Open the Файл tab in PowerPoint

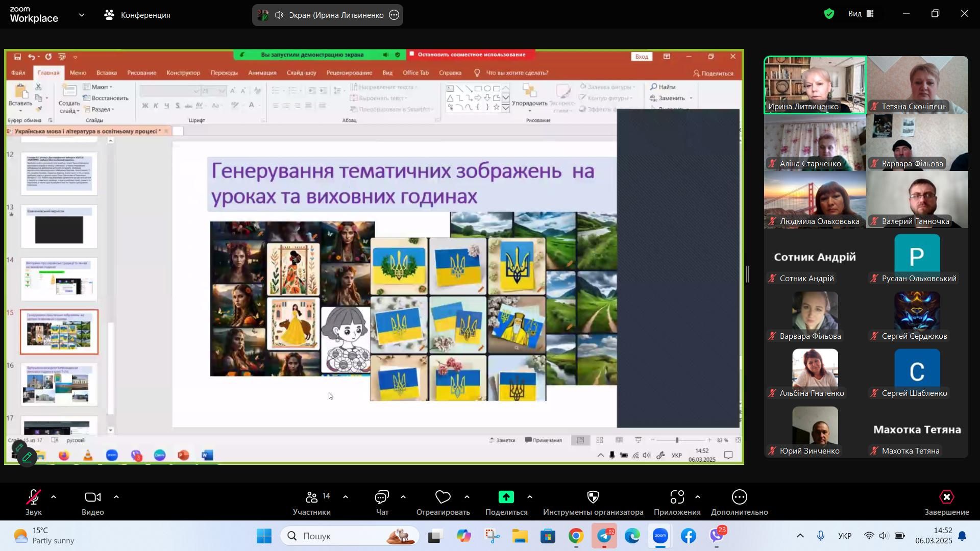point(18,73)
